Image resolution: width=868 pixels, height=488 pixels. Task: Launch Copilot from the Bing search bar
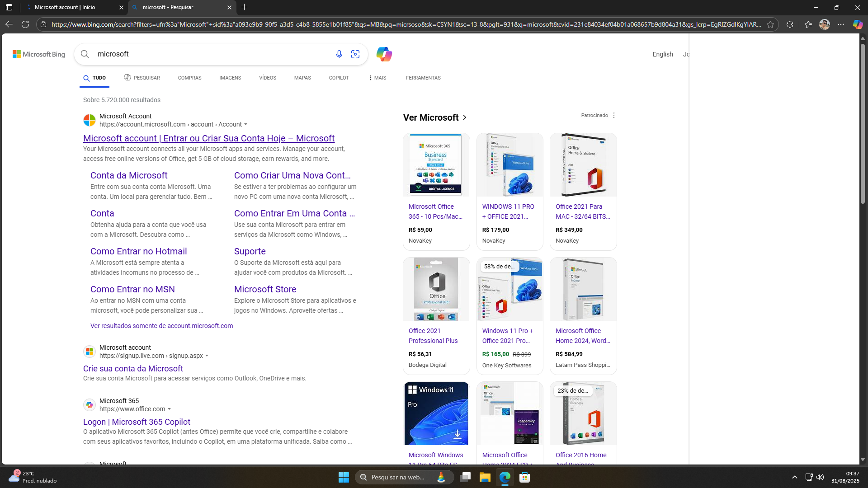point(384,54)
